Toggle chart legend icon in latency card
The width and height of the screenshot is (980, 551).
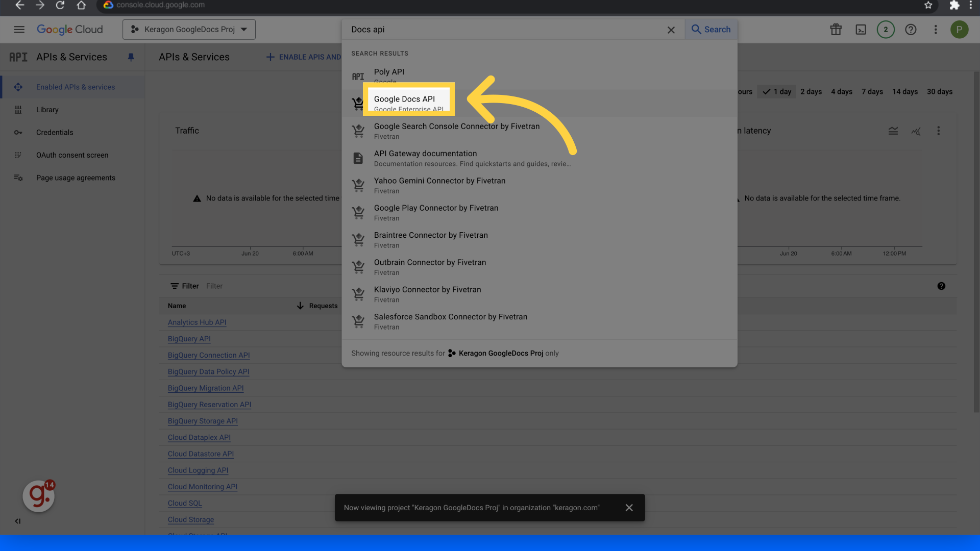[893, 131]
